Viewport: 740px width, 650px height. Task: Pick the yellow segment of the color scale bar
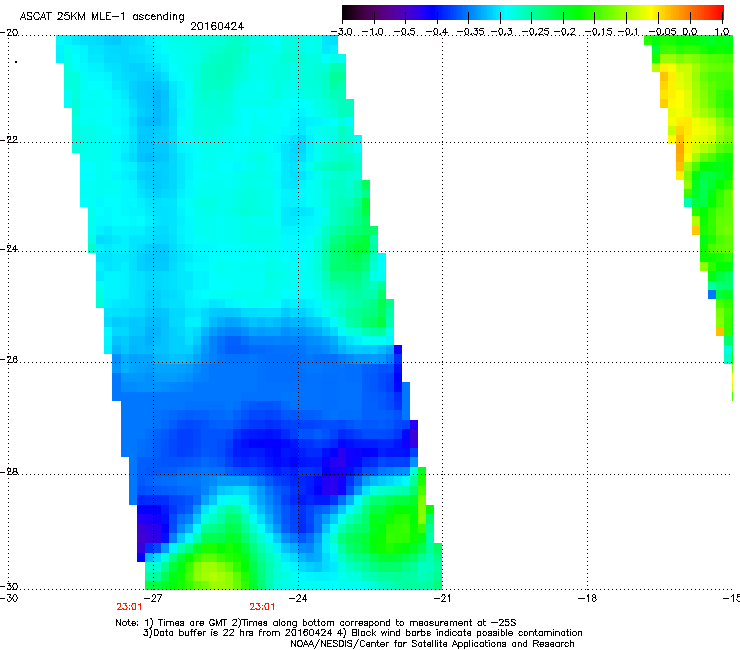click(x=651, y=12)
